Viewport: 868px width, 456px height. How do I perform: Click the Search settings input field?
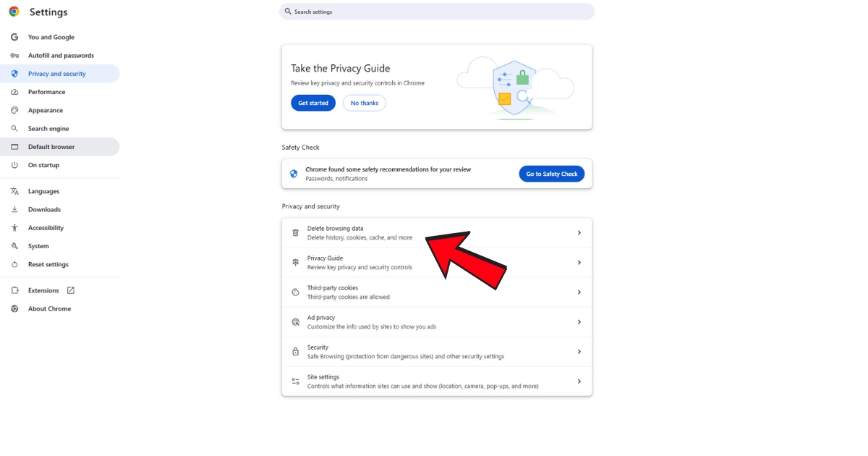point(437,12)
